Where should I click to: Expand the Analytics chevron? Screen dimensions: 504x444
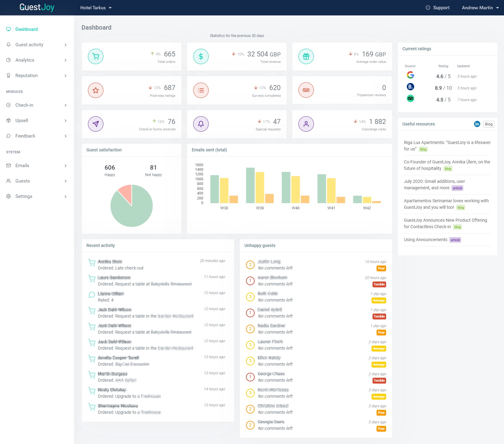[x=65, y=60]
